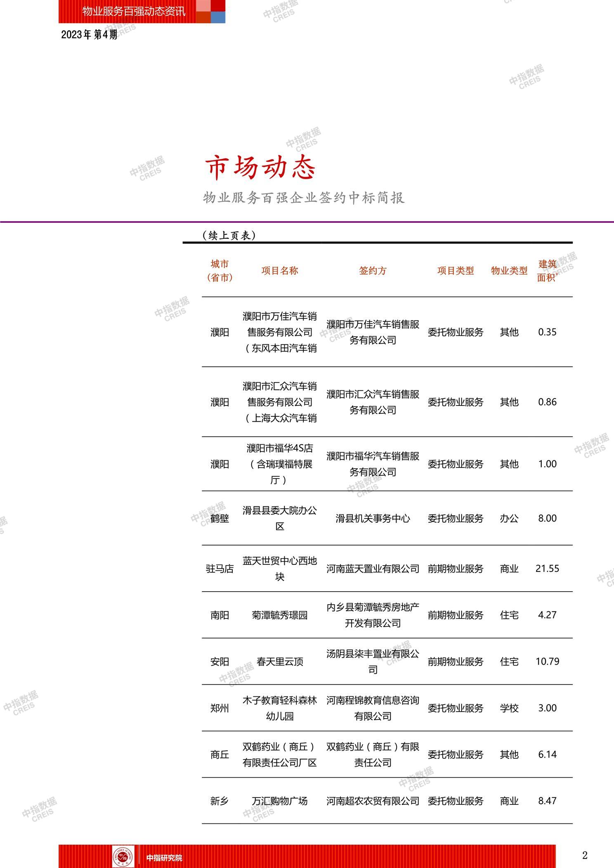Click the (续上页表) table note
This screenshot has height=868, width=614.
coord(229,236)
